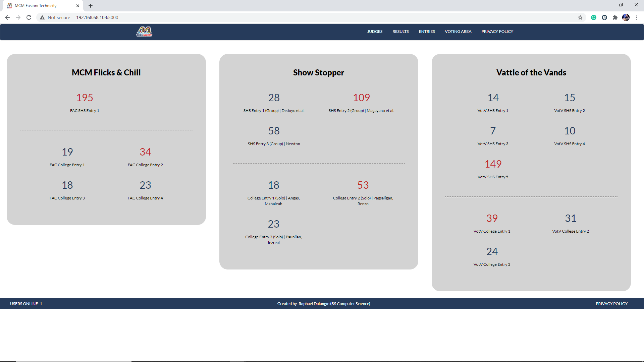The image size is (644, 362).
Task: Bookmark this page with the star icon
Action: (580, 17)
